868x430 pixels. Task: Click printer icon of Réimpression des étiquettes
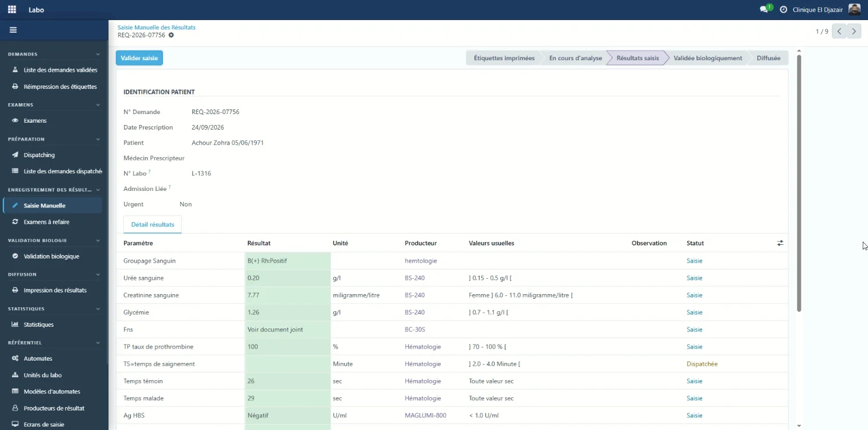pyautogui.click(x=15, y=87)
